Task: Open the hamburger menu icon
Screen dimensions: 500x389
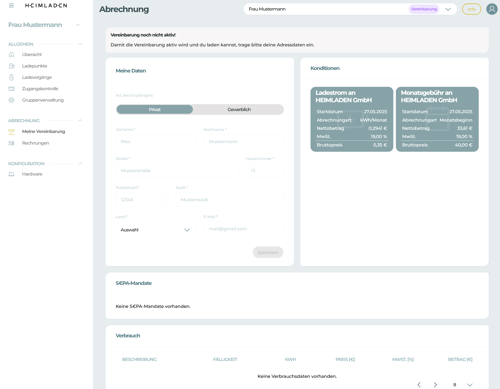Action: 11,5
